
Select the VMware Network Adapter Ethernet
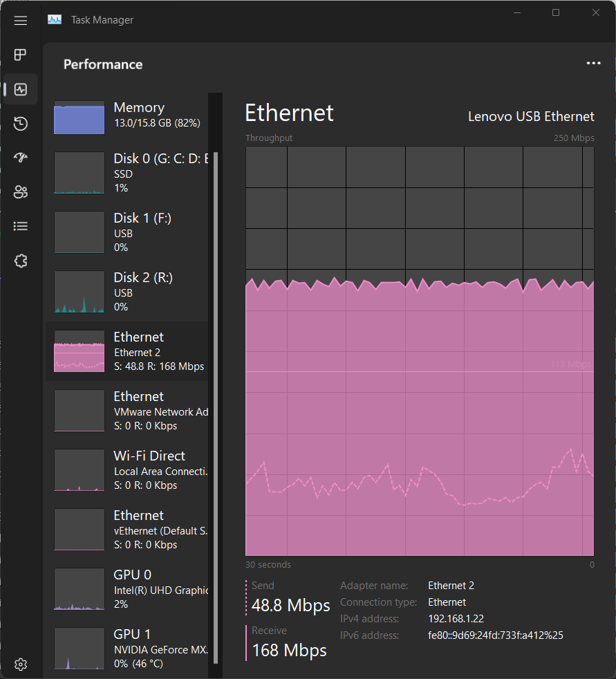click(130, 411)
